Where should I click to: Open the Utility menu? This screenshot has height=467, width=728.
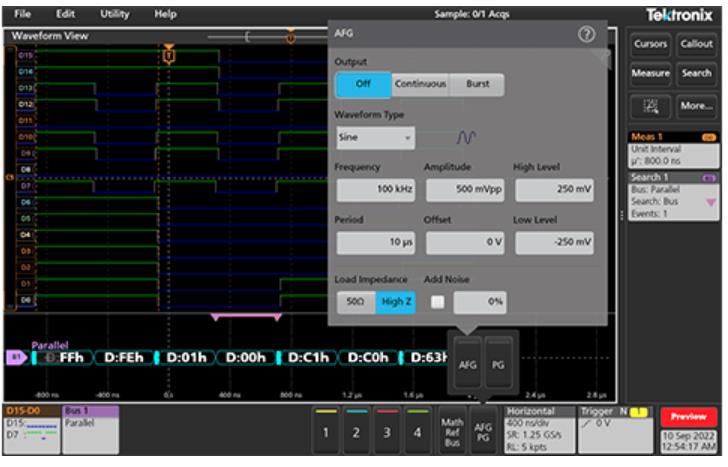click(x=114, y=14)
